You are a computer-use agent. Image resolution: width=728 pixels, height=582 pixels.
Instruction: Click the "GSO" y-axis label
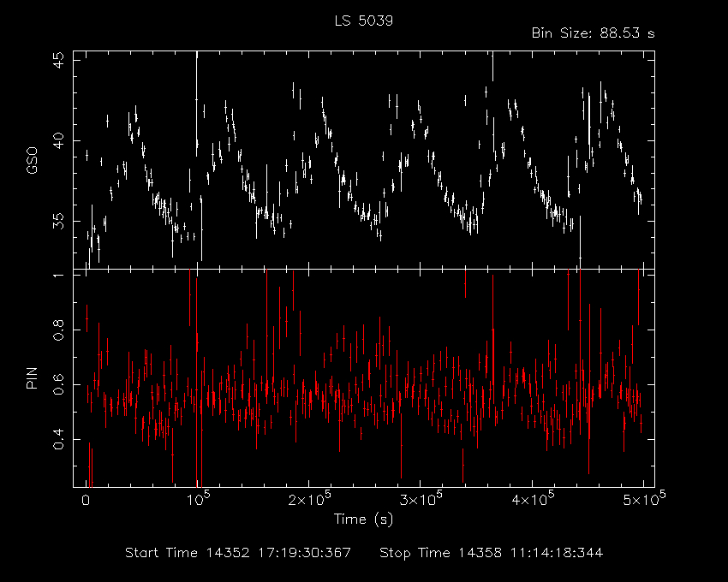tap(32, 161)
